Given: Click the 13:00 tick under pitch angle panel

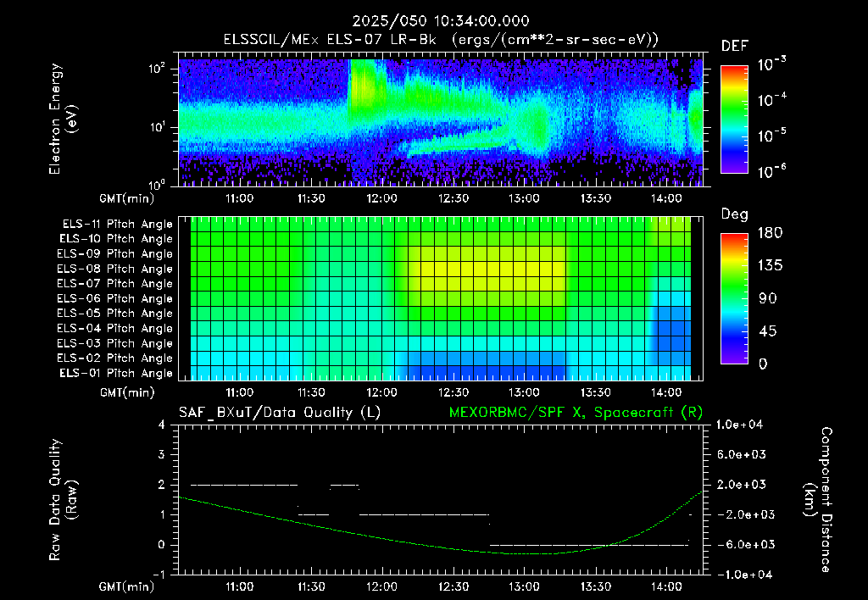Looking at the screenshot, I should (524, 392).
